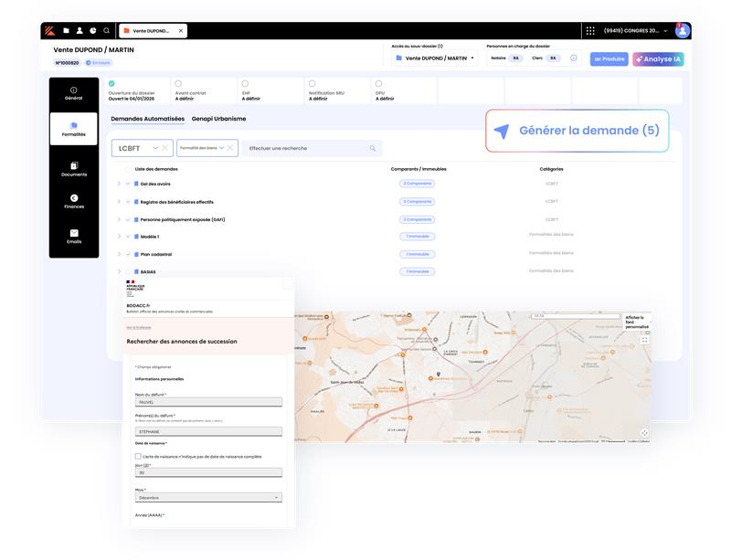Click the recenter location icon on map
Image resolution: width=731 pixels, height=560 pixels.
click(644, 433)
